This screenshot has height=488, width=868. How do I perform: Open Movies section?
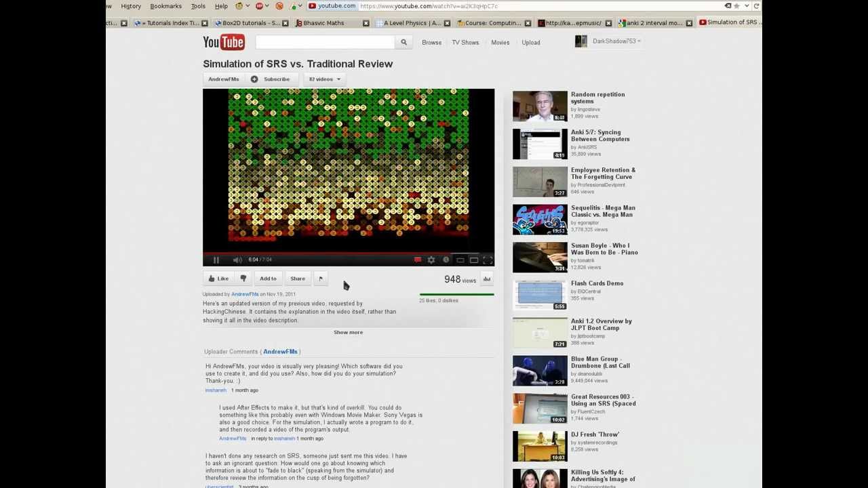(x=500, y=42)
